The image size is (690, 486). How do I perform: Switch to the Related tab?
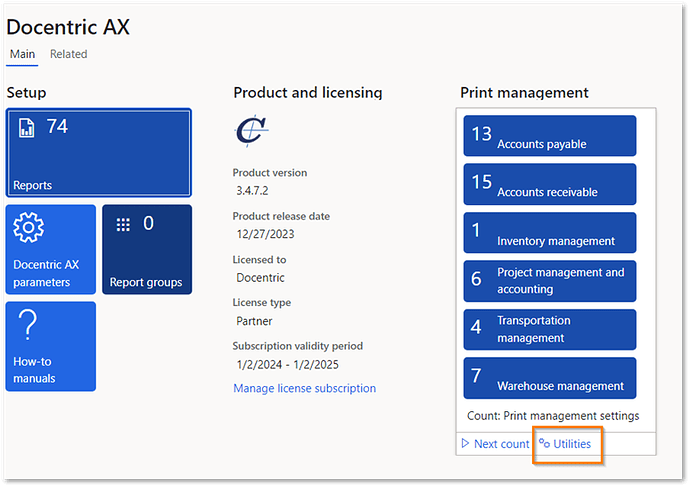[69, 54]
